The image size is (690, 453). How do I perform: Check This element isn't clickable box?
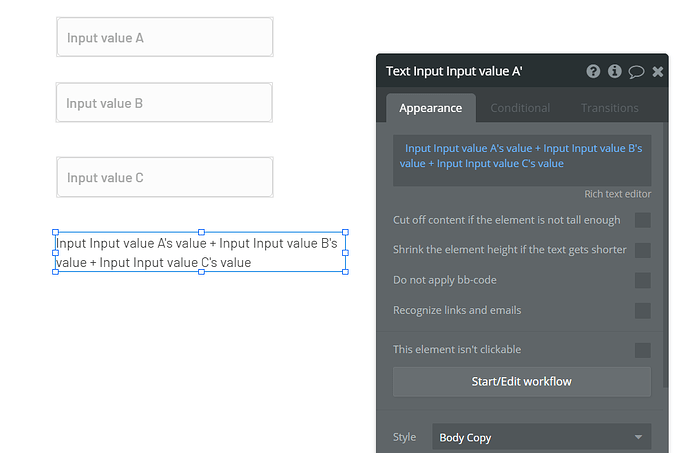click(x=642, y=350)
